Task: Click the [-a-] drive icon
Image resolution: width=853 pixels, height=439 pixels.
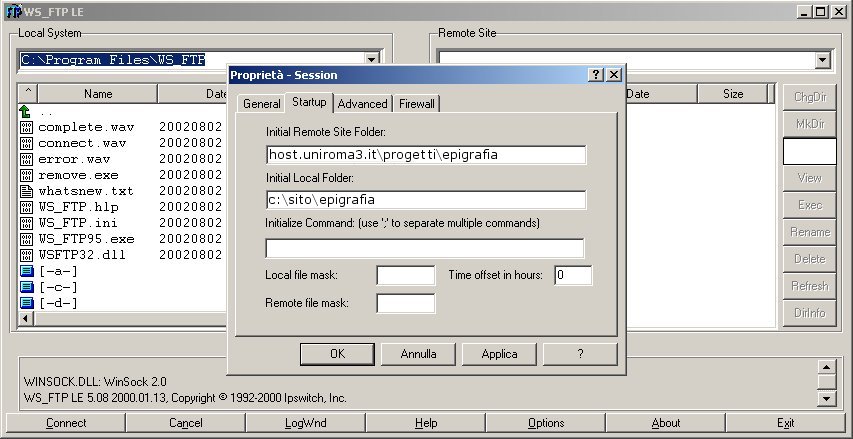Action: [27, 271]
